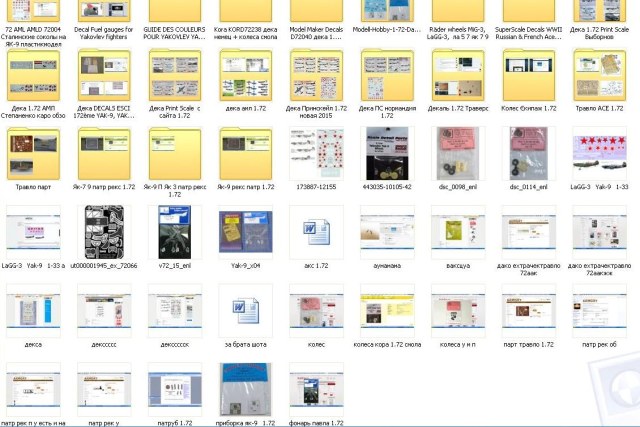This screenshot has width=640, height=427.
Task: Open folder 'Декаль 1.72 Траверс'
Action: (x=457, y=73)
